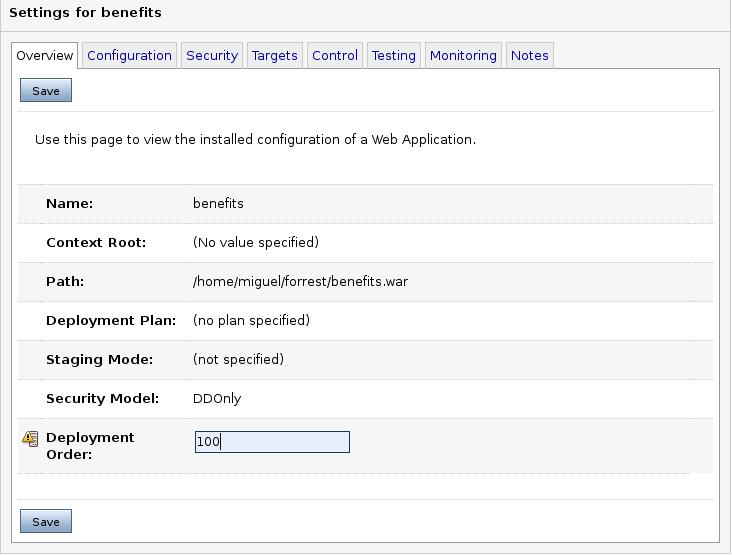732x555 pixels.
Task: Open the Testing tab
Action: coord(394,56)
